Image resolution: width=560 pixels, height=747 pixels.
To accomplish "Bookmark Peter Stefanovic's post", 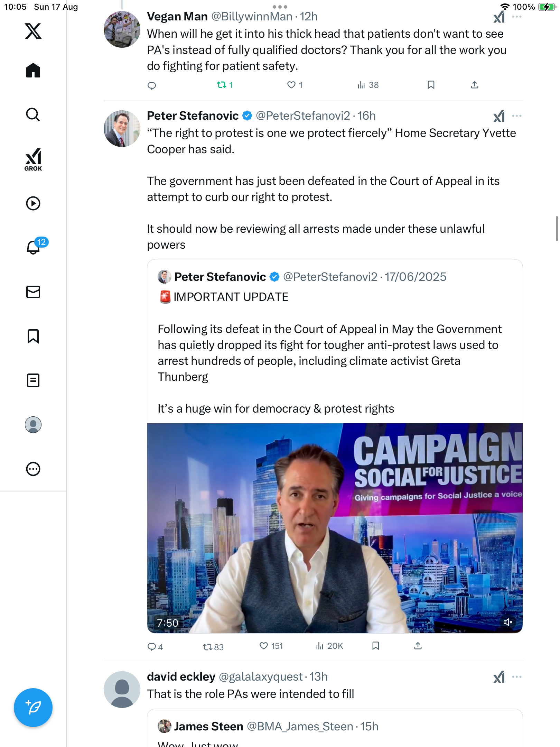I will click(376, 646).
